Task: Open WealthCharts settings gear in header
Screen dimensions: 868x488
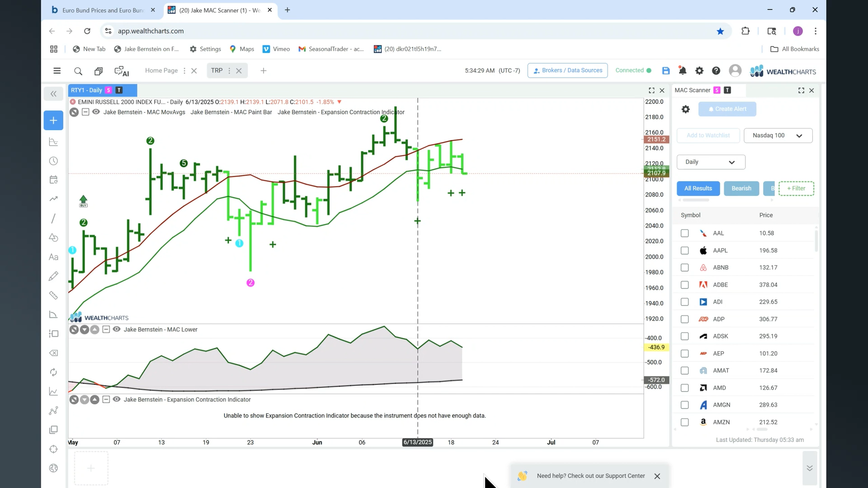Action: click(x=699, y=70)
